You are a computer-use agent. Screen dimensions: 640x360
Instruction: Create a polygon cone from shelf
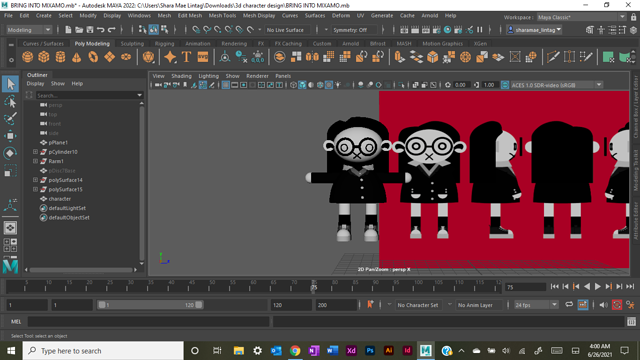click(x=77, y=57)
